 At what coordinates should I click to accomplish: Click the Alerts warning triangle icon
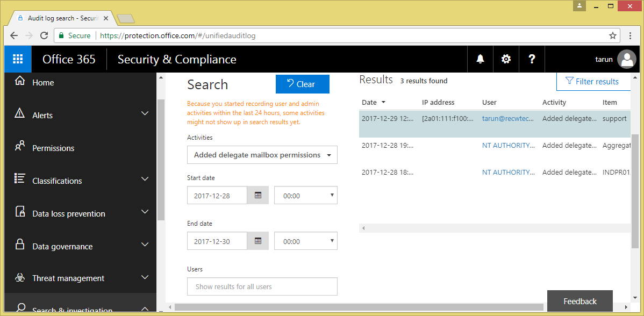point(19,114)
